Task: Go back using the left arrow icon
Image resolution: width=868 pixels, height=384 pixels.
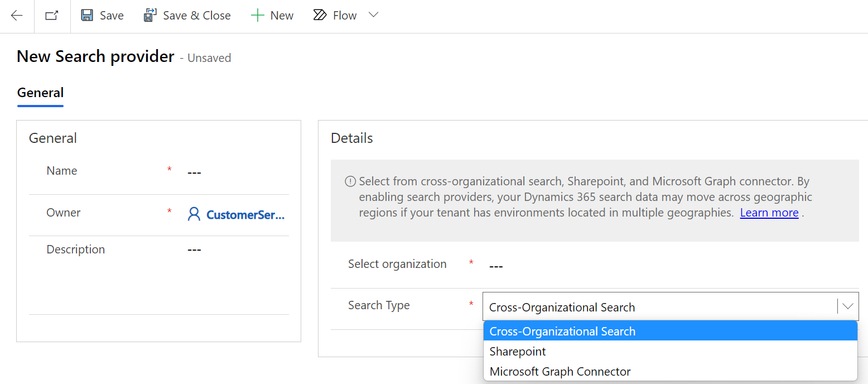Action: tap(17, 16)
